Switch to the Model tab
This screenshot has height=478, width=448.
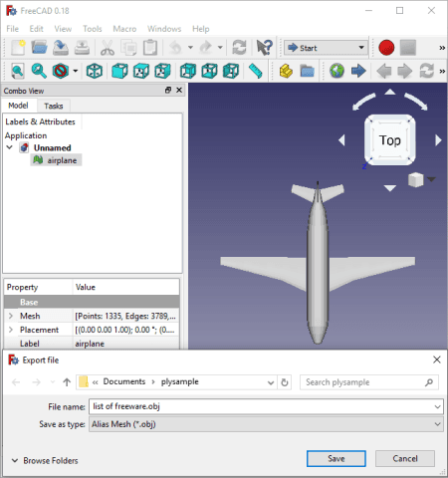coord(18,106)
